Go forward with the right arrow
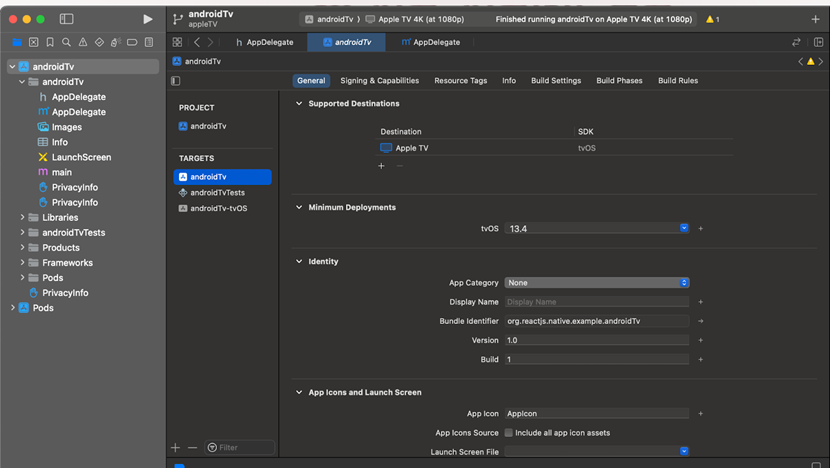This screenshot has width=830, height=468. 210,42
